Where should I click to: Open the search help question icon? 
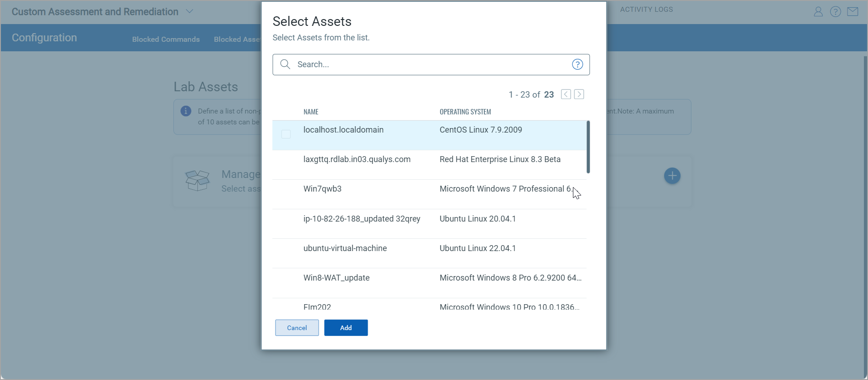577,64
